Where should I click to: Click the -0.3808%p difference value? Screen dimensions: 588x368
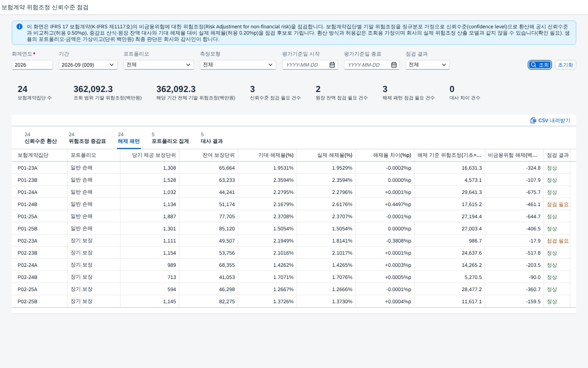click(399, 241)
